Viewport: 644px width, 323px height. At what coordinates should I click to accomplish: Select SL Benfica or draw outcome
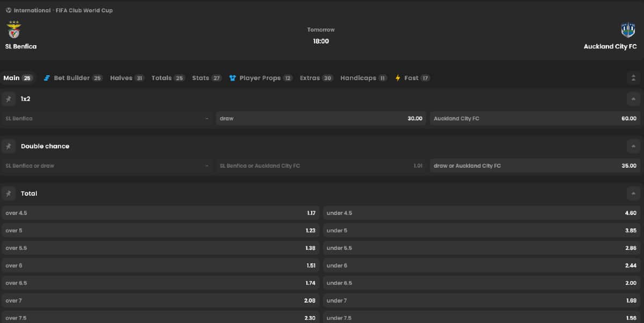pos(107,166)
